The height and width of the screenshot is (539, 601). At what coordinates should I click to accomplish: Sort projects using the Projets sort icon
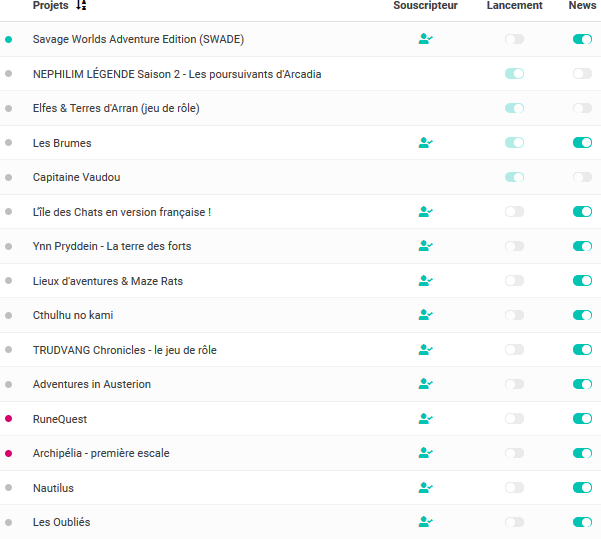click(81, 6)
